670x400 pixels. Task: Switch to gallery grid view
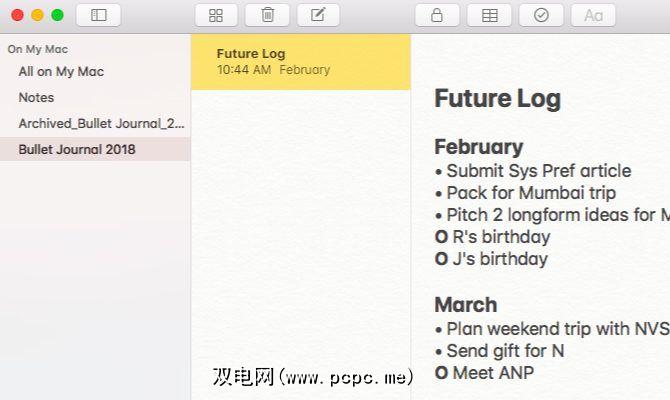[216, 15]
